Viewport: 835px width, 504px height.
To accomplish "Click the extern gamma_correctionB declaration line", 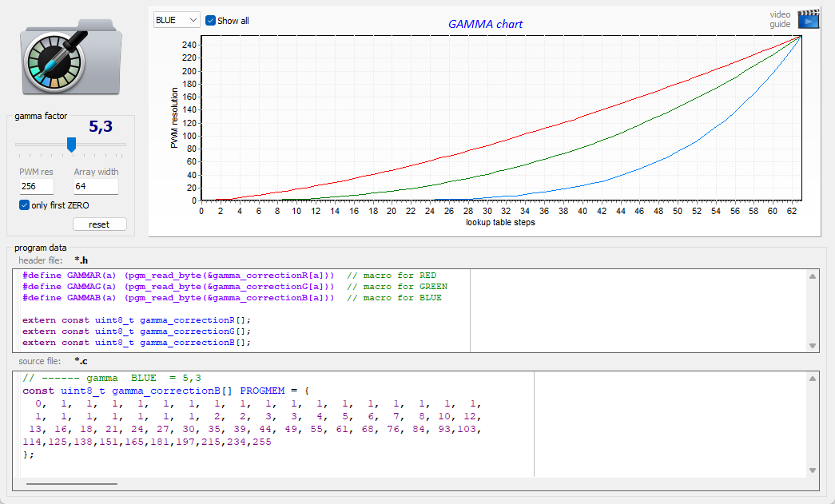I will pos(137,342).
